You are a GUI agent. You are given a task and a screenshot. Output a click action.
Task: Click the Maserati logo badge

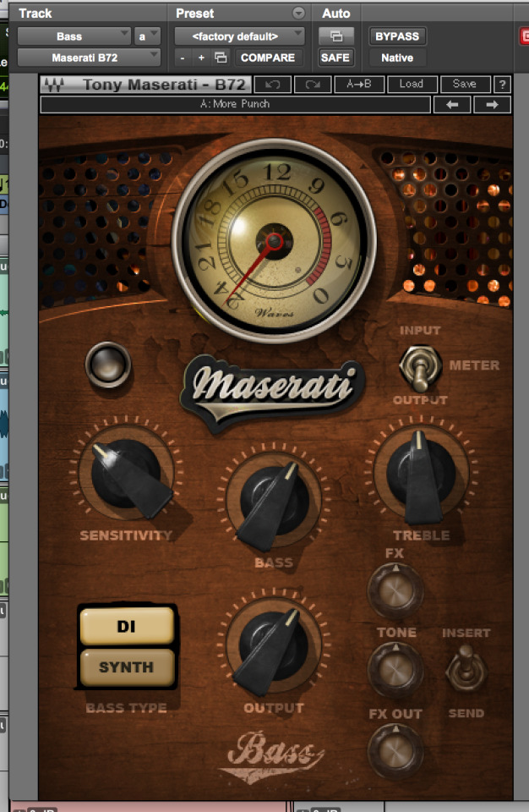coord(273,392)
